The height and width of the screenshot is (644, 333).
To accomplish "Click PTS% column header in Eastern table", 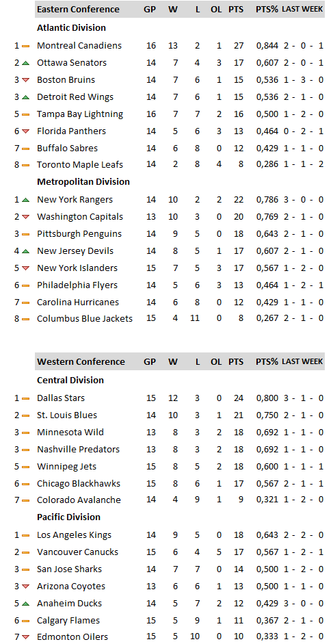I will pos(267,10).
